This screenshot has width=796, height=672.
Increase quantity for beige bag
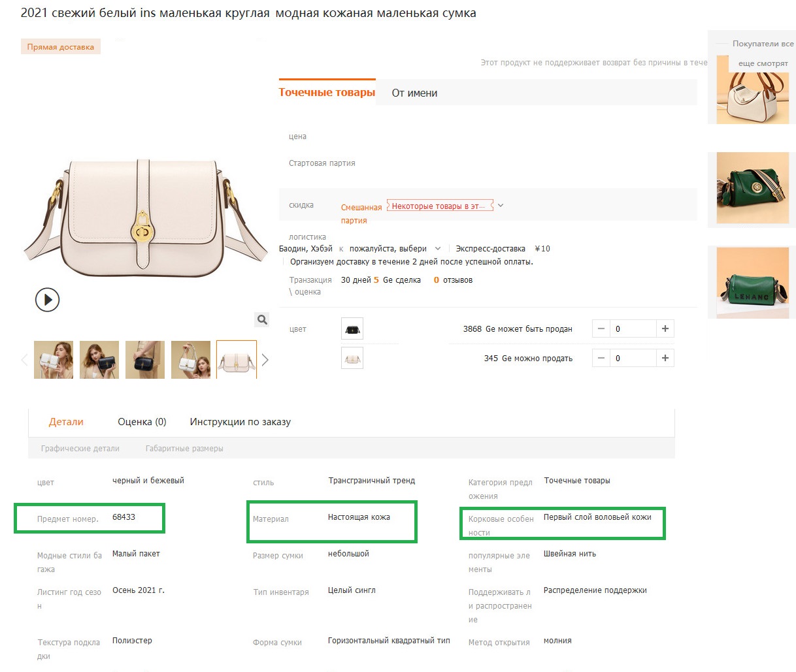coord(665,358)
